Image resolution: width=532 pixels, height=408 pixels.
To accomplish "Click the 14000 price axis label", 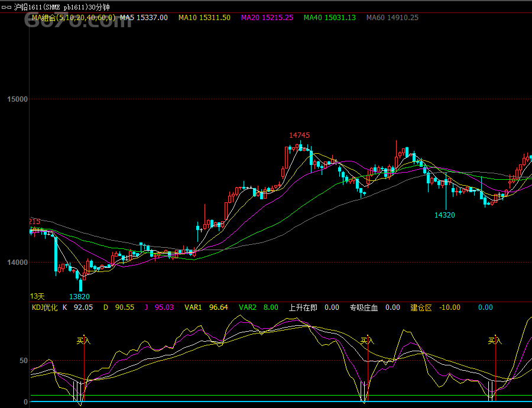I will 18,263.
